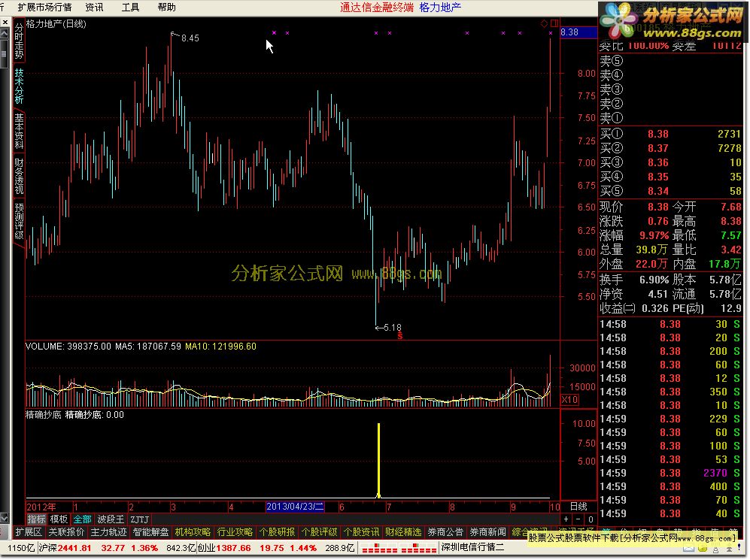Click the 格力地产(日线) chart title
Screen dimensions: 750x560
click(x=56, y=24)
